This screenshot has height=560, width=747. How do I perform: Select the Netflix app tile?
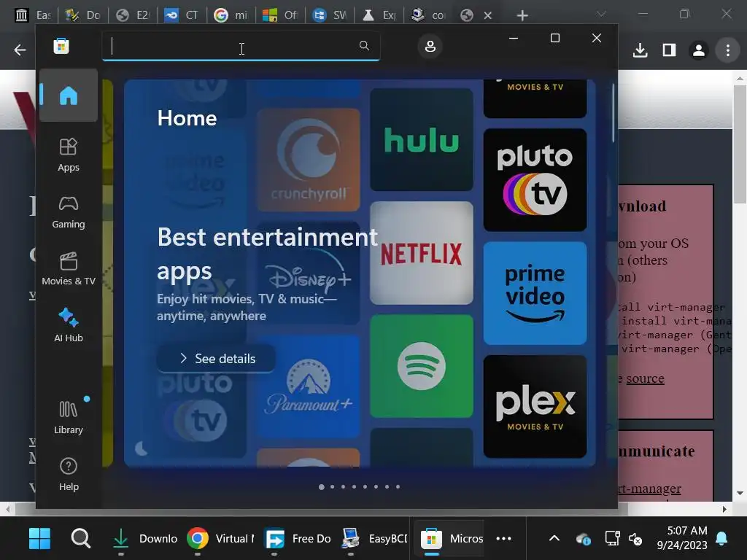point(422,253)
